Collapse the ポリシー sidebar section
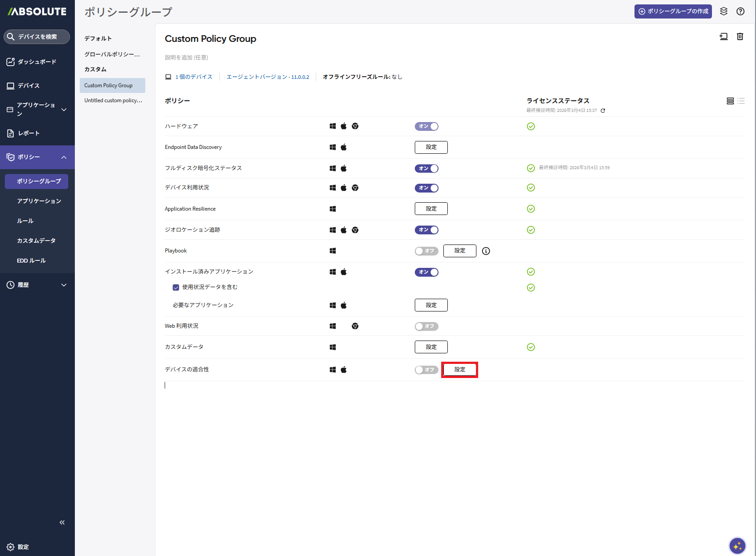This screenshot has width=756, height=556. tap(64, 157)
